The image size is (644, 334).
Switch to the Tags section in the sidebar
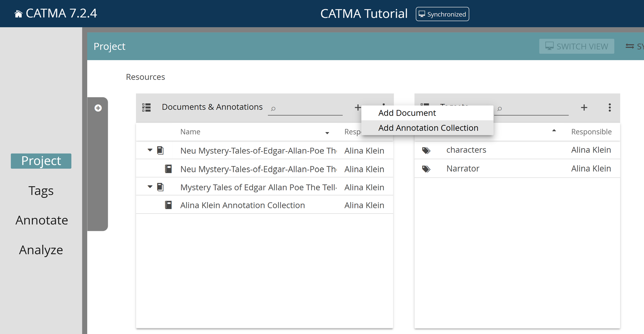41,190
